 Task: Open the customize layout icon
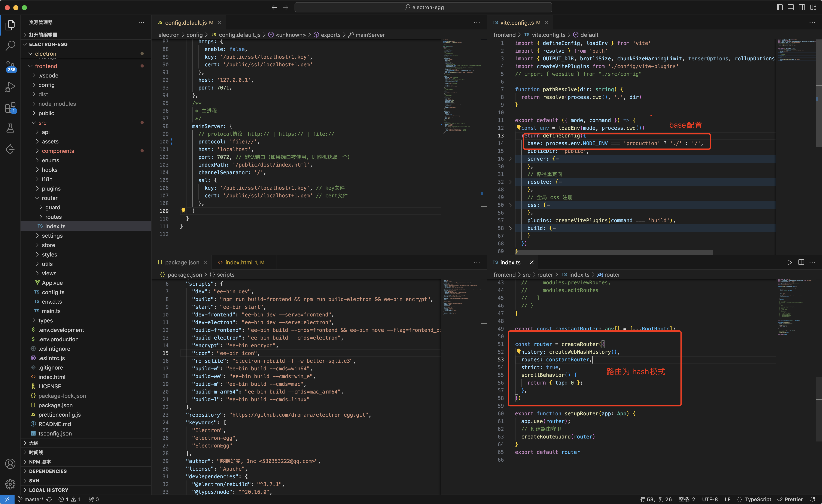(x=813, y=7)
